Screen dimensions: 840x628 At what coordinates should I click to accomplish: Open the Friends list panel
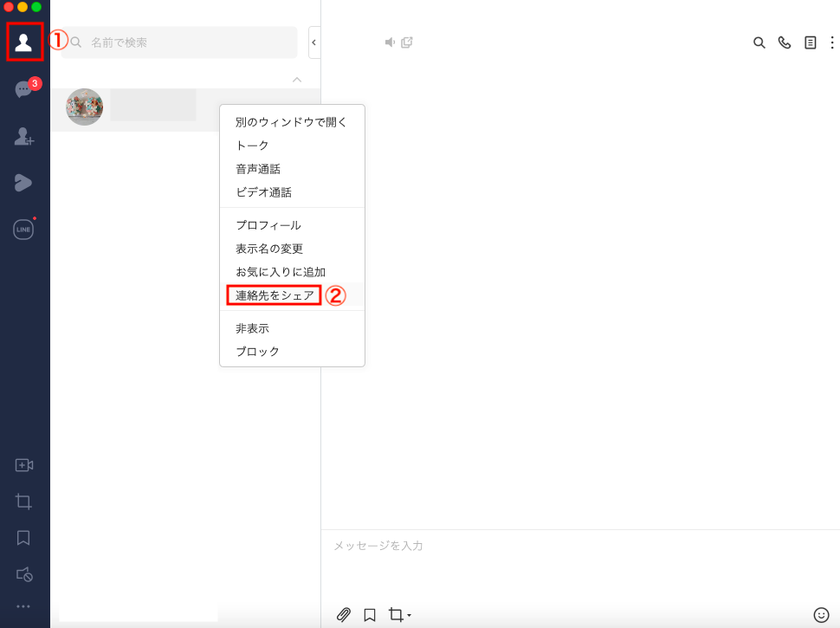pyautogui.click(x=24, y=42)
